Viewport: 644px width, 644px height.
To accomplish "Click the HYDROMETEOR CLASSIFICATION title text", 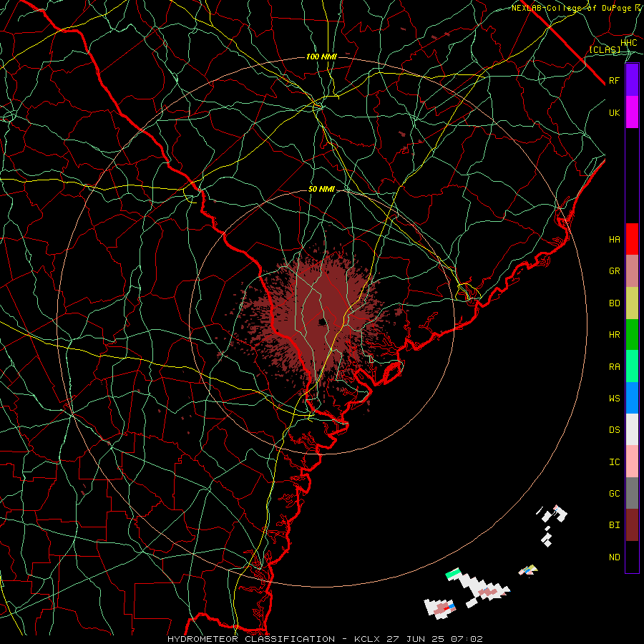I will coord(251,639).
